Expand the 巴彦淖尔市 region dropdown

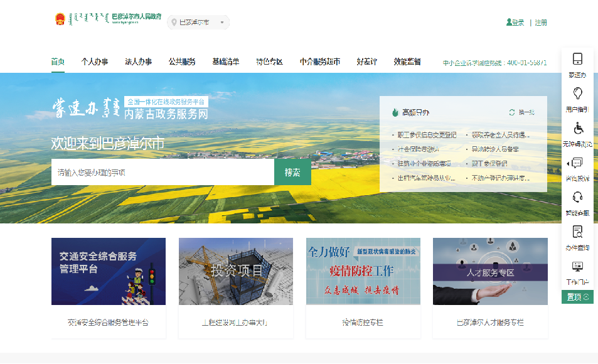click(198, 23)
